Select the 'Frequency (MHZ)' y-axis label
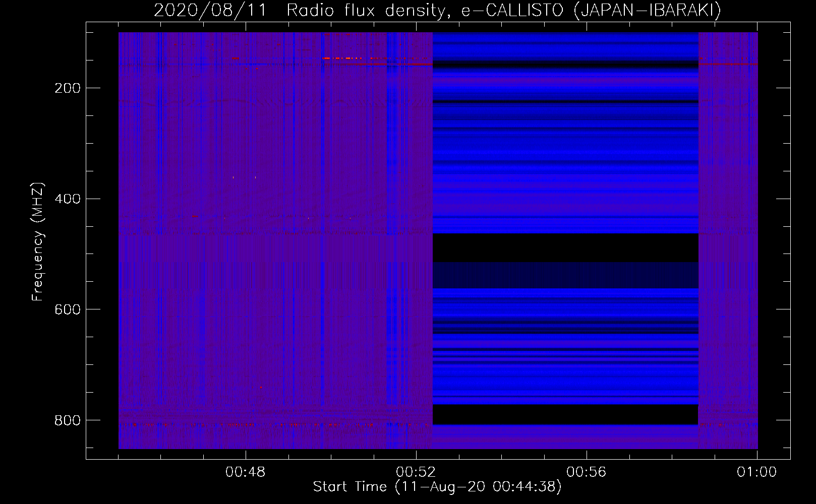The image size is (816, 504). [38, 241]
